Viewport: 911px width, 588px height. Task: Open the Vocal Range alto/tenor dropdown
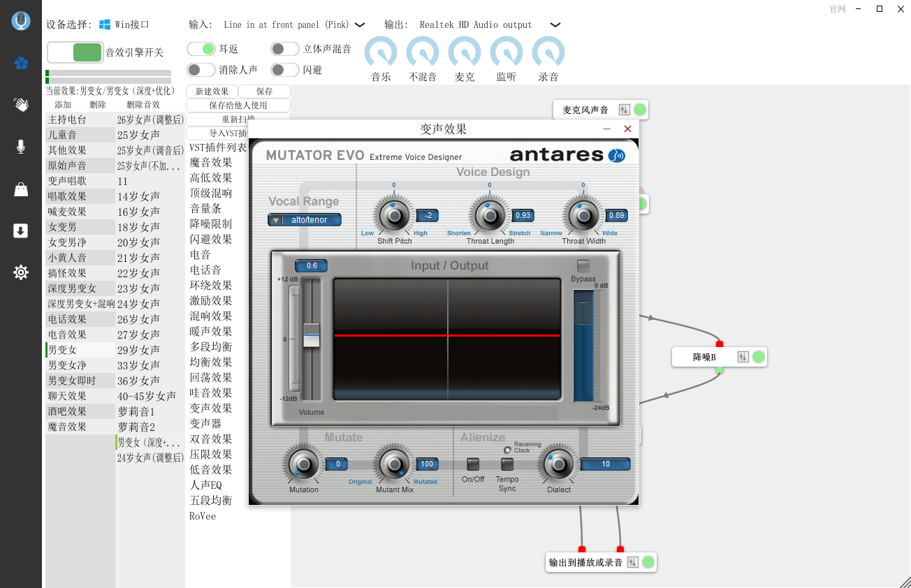click(305, 220)
